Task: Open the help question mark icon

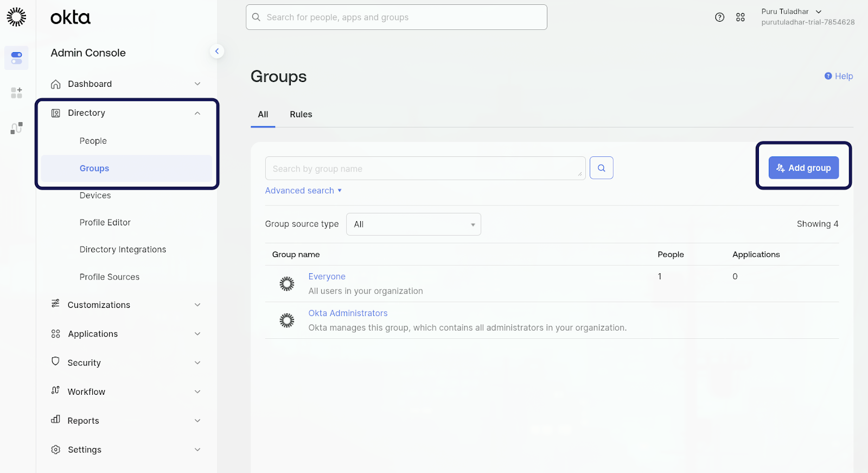Action: pos(719,17)
